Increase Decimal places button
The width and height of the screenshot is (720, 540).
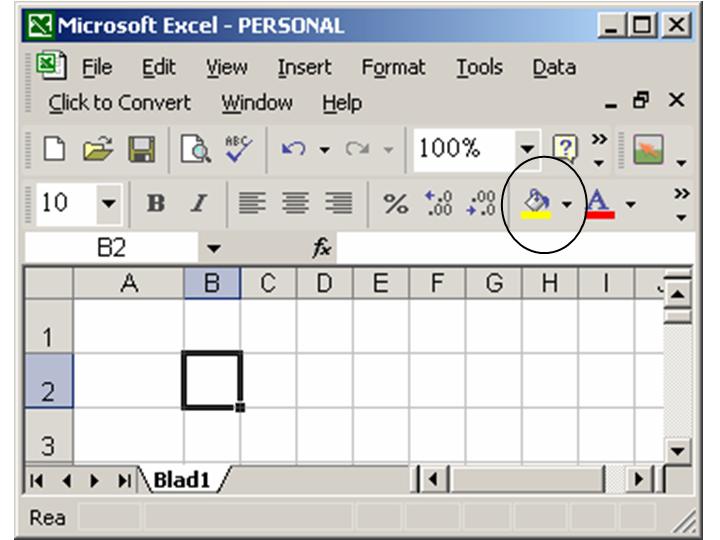click(439, 203)
